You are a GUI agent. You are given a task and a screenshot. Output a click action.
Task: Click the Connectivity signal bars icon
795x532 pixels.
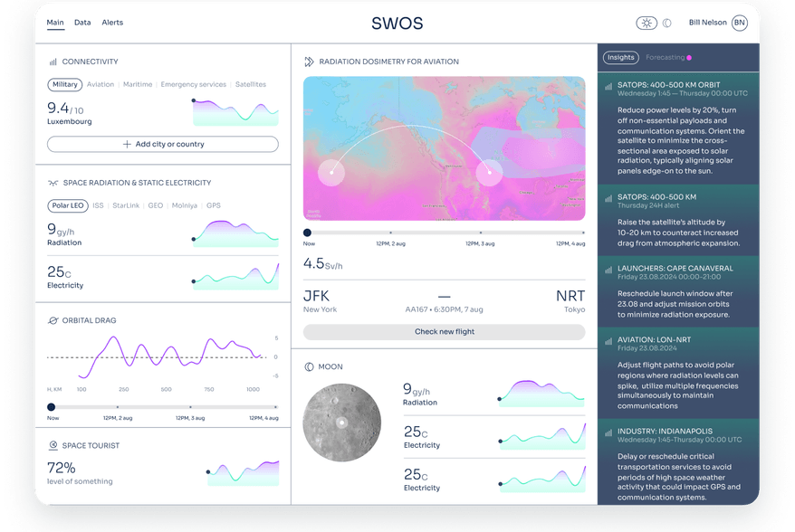click(x=53, y=62)
